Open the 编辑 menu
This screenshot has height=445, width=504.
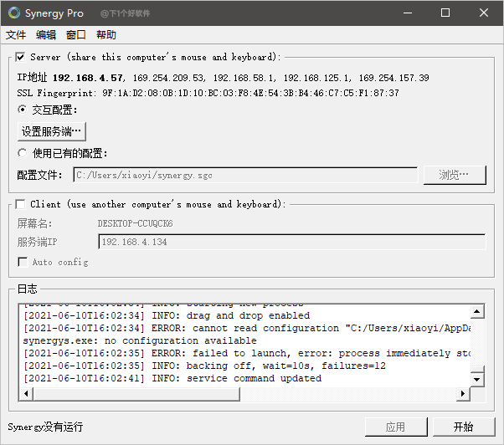46,34
